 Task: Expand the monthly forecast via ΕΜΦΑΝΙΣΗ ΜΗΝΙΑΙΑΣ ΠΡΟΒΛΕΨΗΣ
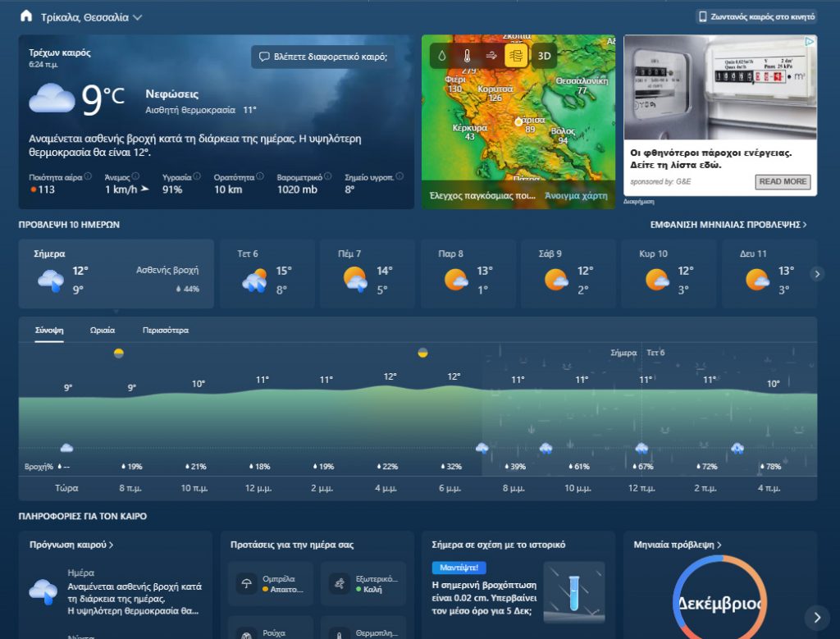(728, 224)
